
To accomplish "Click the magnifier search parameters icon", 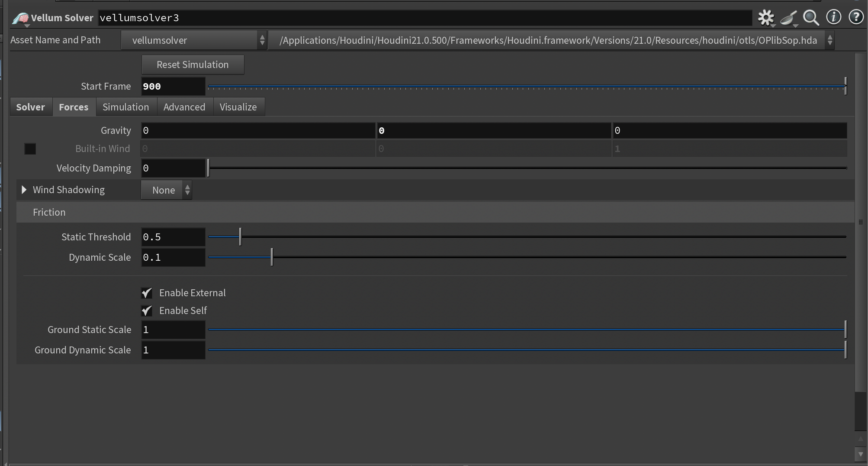I will (x=811, y=18).
